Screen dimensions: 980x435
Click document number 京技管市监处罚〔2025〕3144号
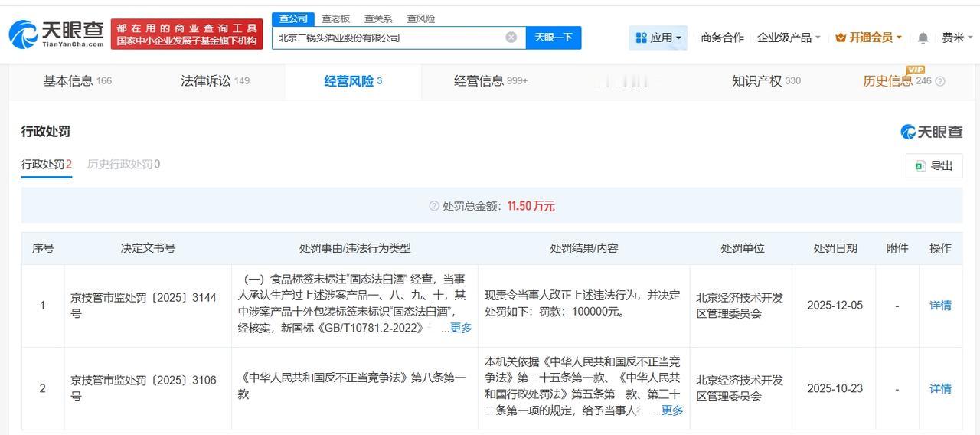pyautogui.click(x=144, y=306)
